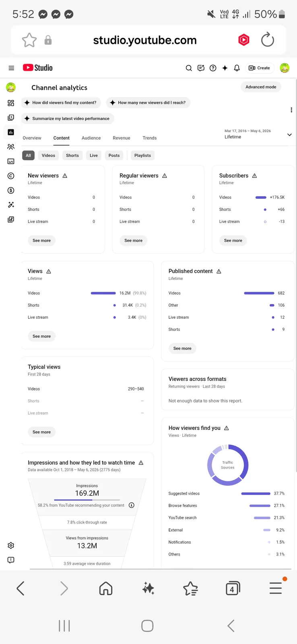Screen dimensions: 297x644
Task: Open the notifications bell
Action: tap(237, 68)
